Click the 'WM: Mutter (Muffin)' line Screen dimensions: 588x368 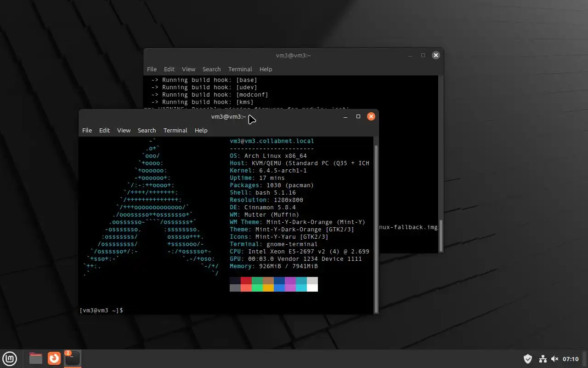[265, 215]
